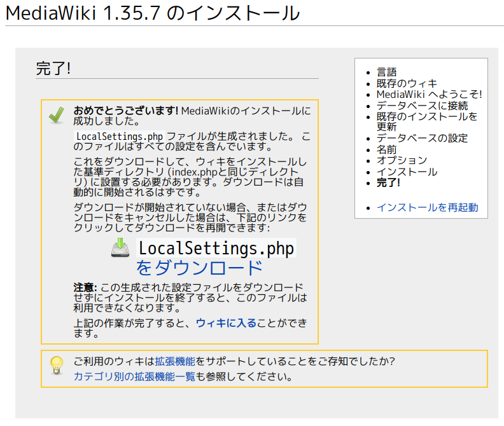Select 既存のウィキ in the step list
This screenshot has height=426, width=504.
pyautogui.click(x=407, y=83)
